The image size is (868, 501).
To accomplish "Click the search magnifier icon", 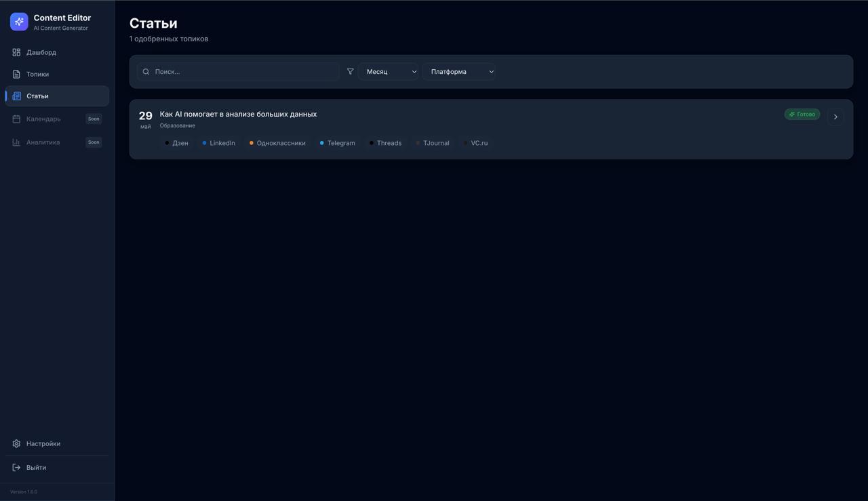I will coord(146,72).
